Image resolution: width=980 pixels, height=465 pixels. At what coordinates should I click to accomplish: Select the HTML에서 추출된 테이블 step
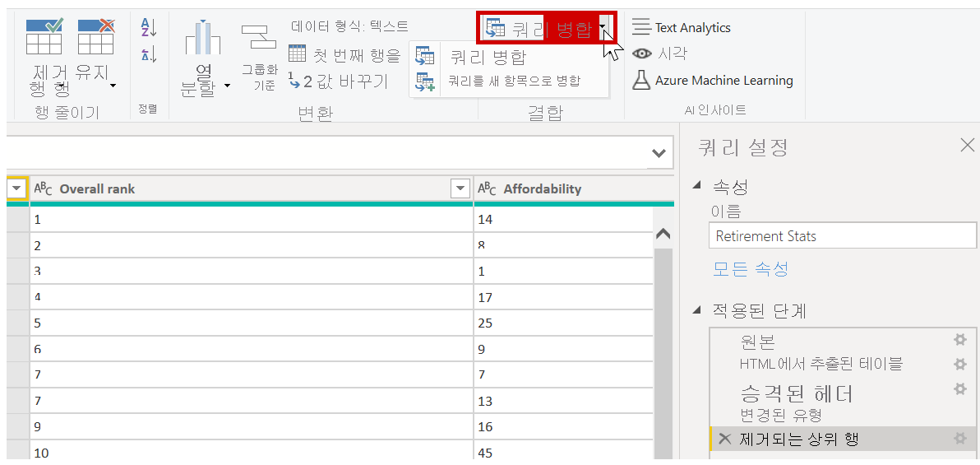pos(821,364)
